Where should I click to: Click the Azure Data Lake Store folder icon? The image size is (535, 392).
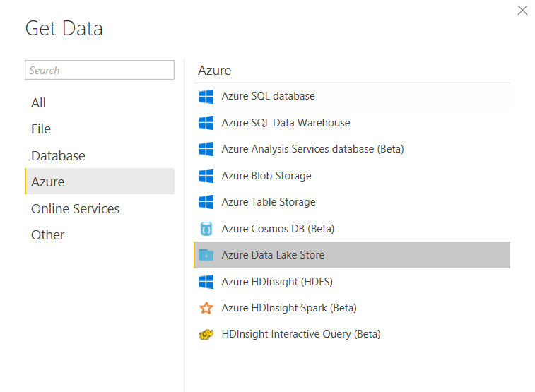pyautogui.click(x=206, y=255)
